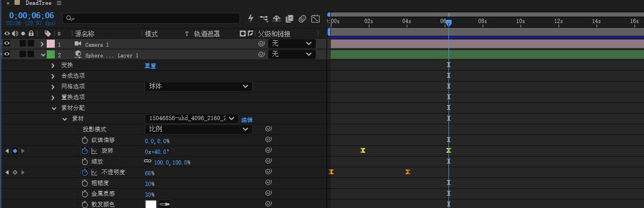Open graph editor for 旋转 property
The image size is (644, 208).
94,151
